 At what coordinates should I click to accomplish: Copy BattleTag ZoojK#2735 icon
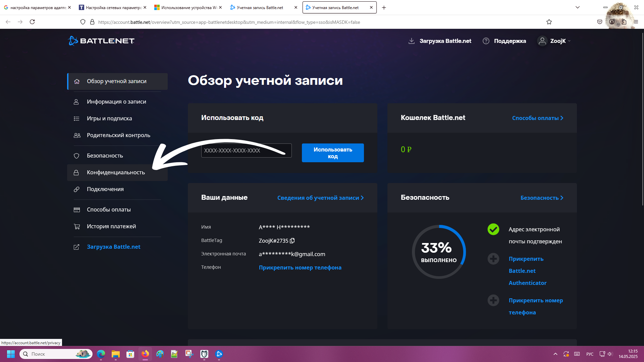pyautogui.click(x=292, y=241)
